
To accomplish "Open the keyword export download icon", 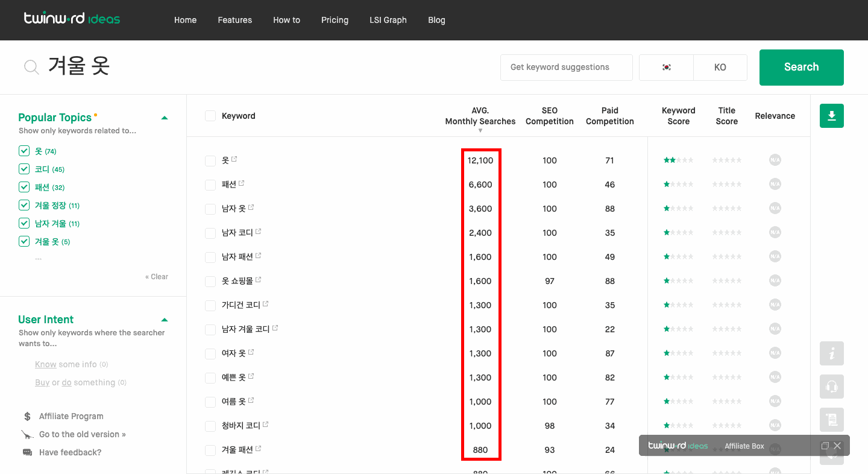I will (x=831, y=116).
